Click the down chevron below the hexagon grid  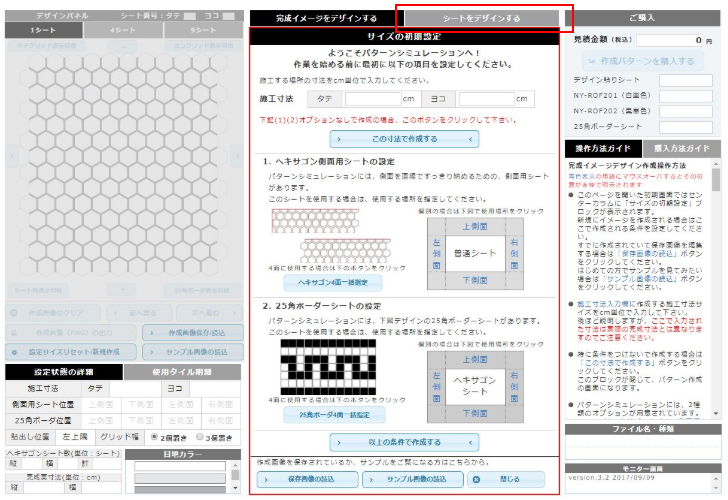tap(123, 290)
